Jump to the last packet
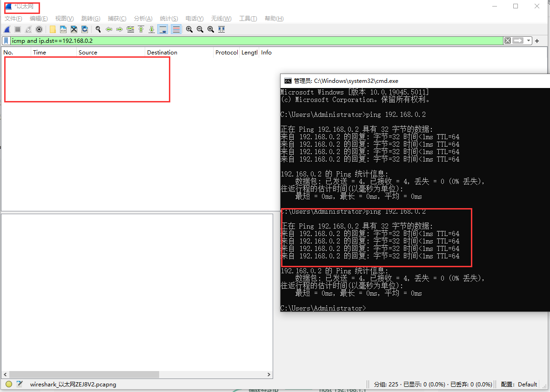The width and height of the screenshot is (550, 392). click(x=152, y=29)
